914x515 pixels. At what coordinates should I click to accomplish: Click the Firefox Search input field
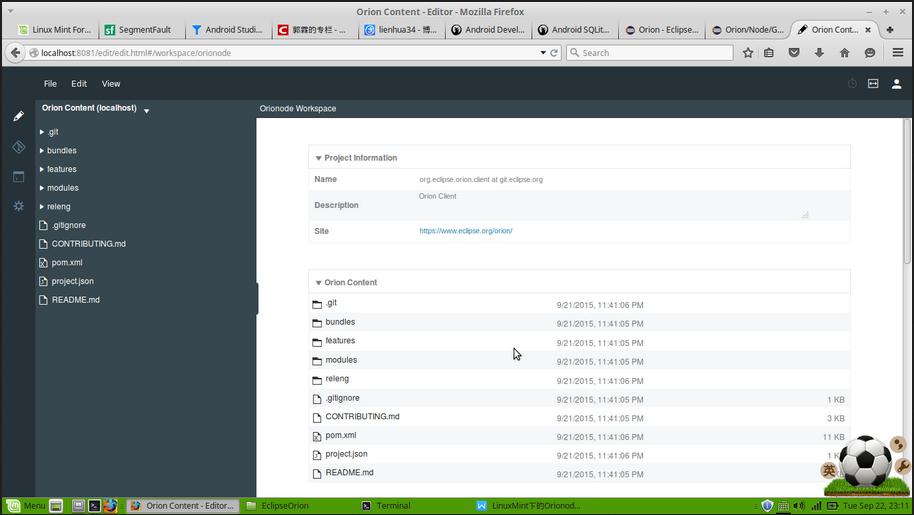pyautogui.click(x=650, y=52)
